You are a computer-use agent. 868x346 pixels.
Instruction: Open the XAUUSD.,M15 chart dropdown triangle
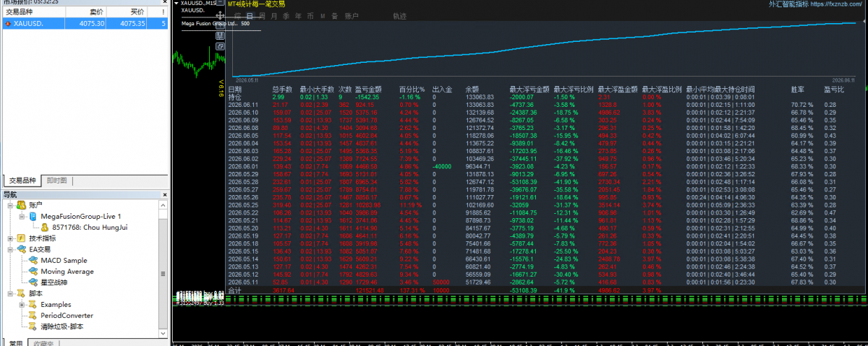point(176,3)
